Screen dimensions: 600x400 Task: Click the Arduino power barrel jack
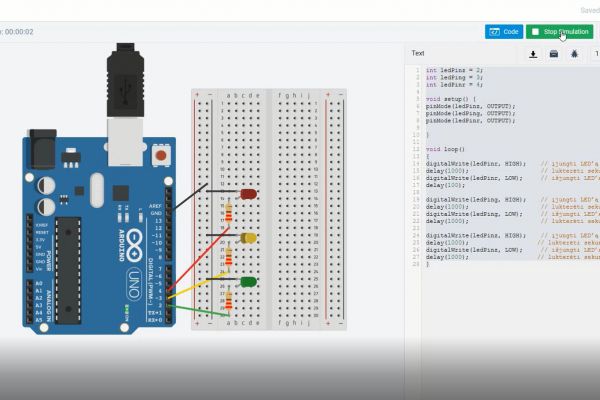pyautogui.click(x=41, y=149)
